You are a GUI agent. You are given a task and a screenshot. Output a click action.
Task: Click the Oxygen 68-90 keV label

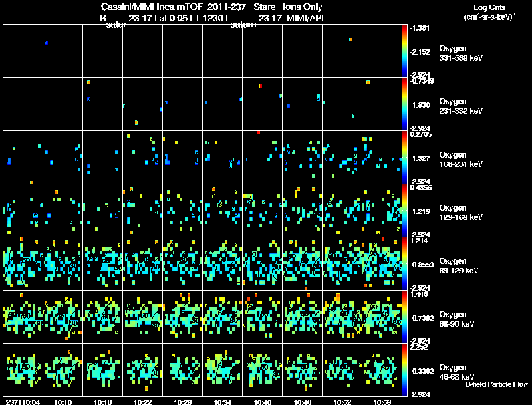[x=457, y=319]
